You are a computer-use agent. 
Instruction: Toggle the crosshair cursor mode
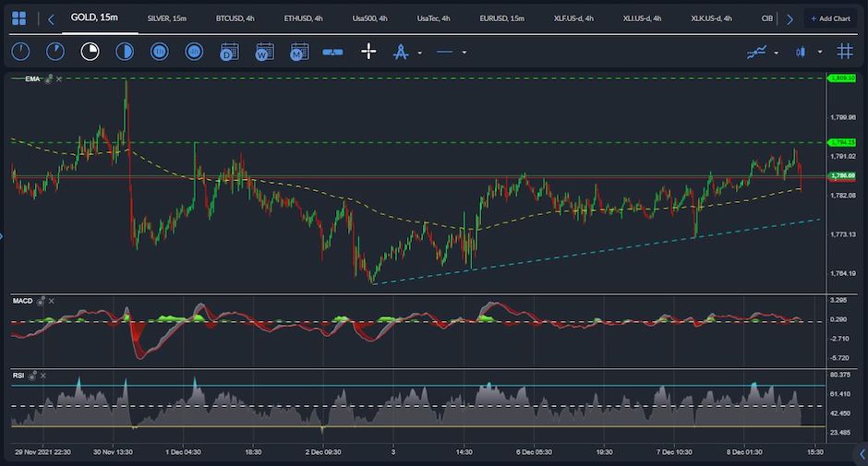click(x=368, y=52)
